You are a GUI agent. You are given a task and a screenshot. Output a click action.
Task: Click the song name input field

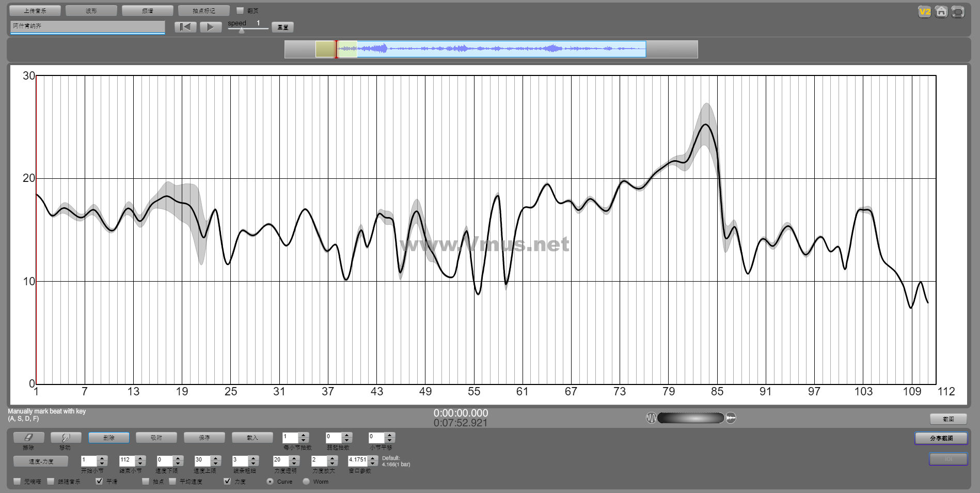(x=87, y=26)
